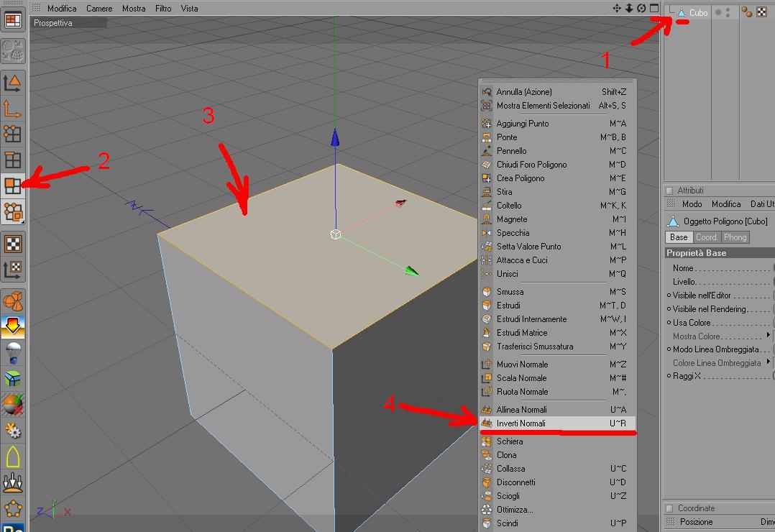Image resolution: width=775 pixels, height=532 pixels.
Task: Toggle the Coordinate panel checkbox
Action: (669, 508)
